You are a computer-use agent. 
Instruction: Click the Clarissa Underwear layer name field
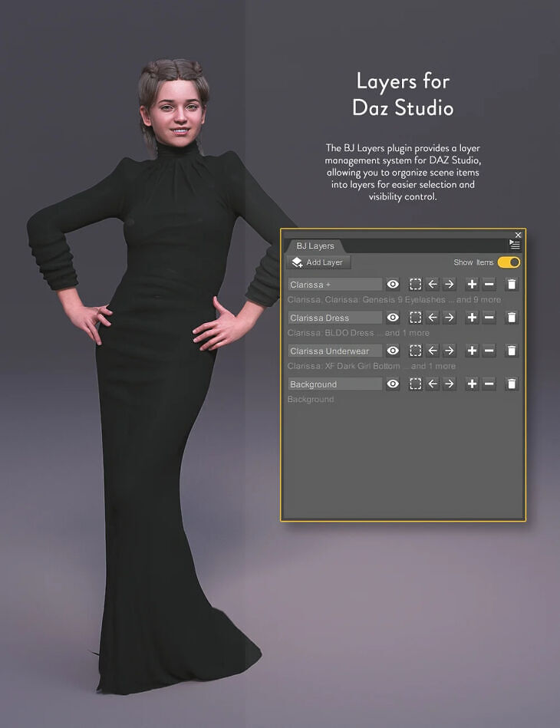pyautogui.click(x=334, y=351)
